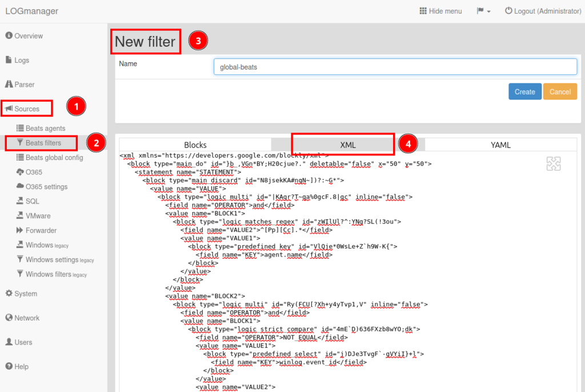Click the New filter heading
The height and width of the screenshot is (392, 585).
pos(145,42)
